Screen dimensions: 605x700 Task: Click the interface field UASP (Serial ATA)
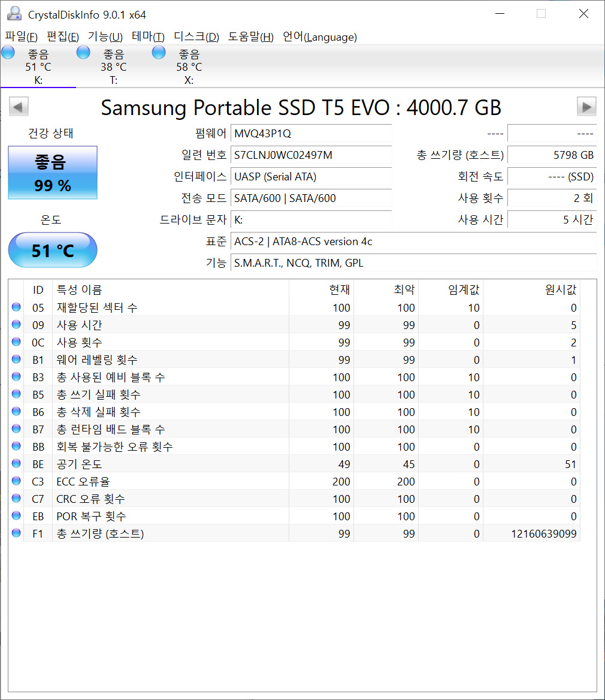coord(311,176)
